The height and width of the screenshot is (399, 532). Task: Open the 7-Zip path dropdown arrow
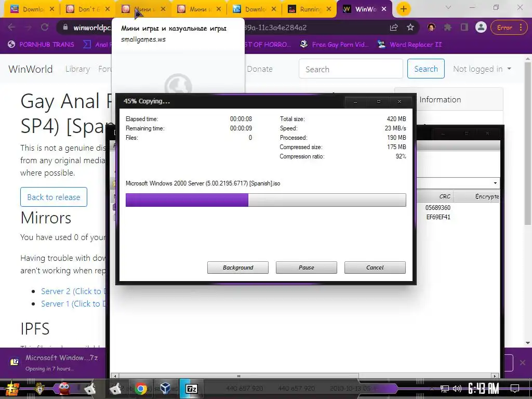click(x=495, y=183)
